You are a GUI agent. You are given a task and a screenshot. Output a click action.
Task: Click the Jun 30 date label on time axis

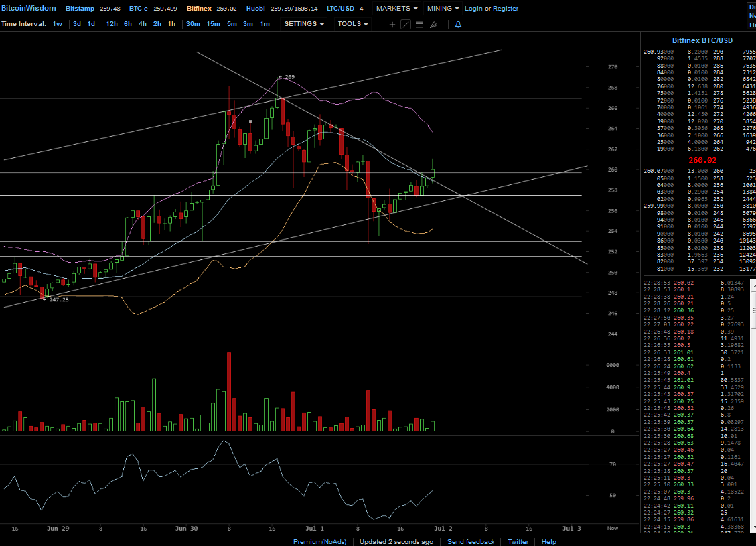186,528
